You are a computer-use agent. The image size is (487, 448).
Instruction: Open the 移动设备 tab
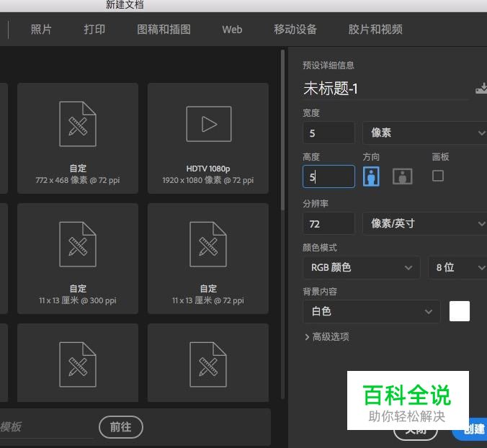pyautogui.click(x=295, y=30)
